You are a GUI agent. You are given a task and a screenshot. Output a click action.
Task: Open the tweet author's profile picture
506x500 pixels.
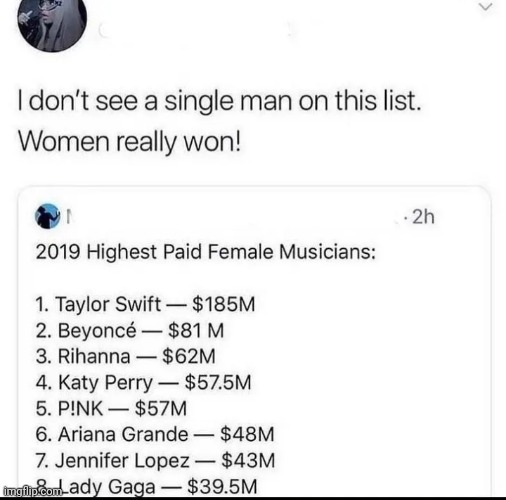click(52, 23)
